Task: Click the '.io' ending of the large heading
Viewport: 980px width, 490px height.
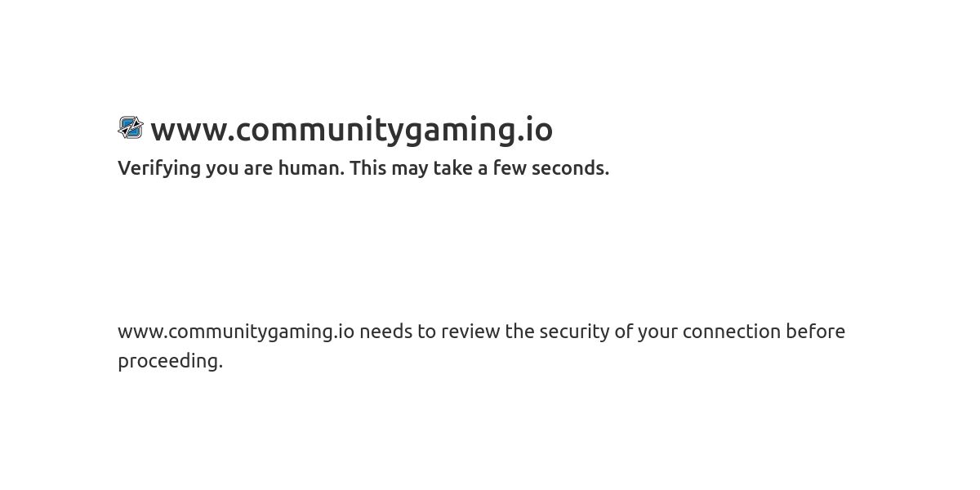Action: 535,130
